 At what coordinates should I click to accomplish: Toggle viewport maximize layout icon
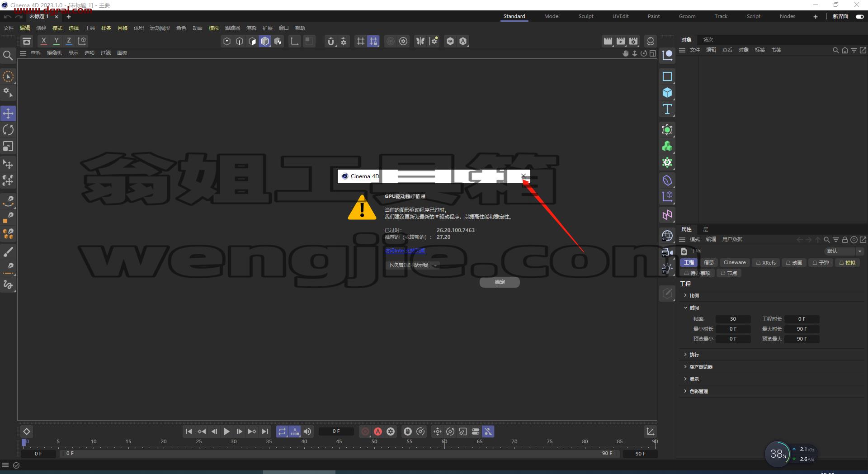click(x=653, y=53)
